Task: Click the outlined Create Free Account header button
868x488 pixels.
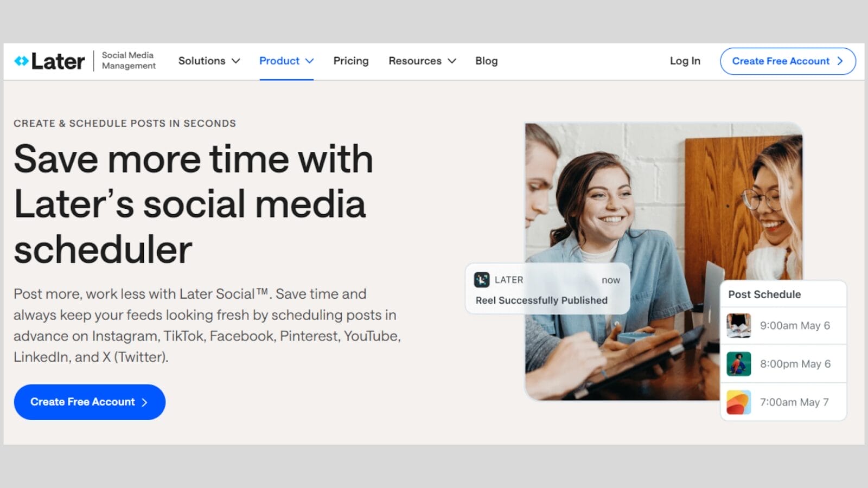Action: [788, 61]
